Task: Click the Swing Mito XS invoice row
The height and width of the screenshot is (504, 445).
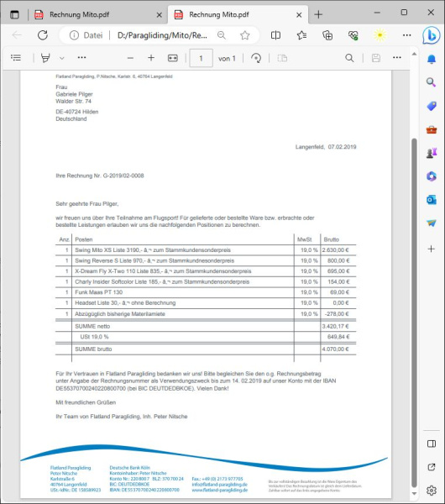Action: pyautogui.click(x=206, y=250)
